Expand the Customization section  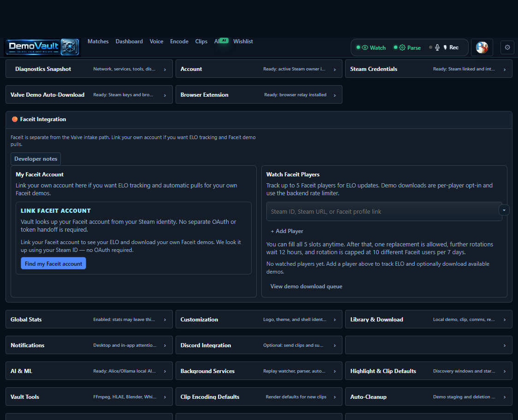[259, 319]
